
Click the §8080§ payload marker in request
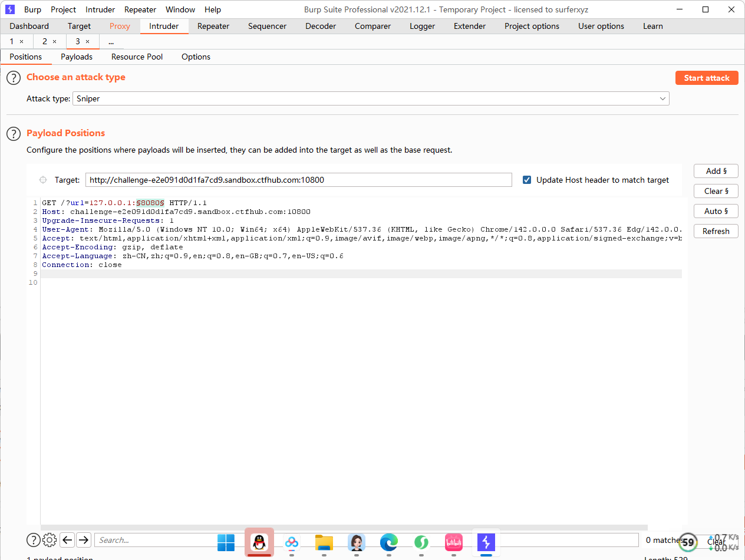coord(150,203)
